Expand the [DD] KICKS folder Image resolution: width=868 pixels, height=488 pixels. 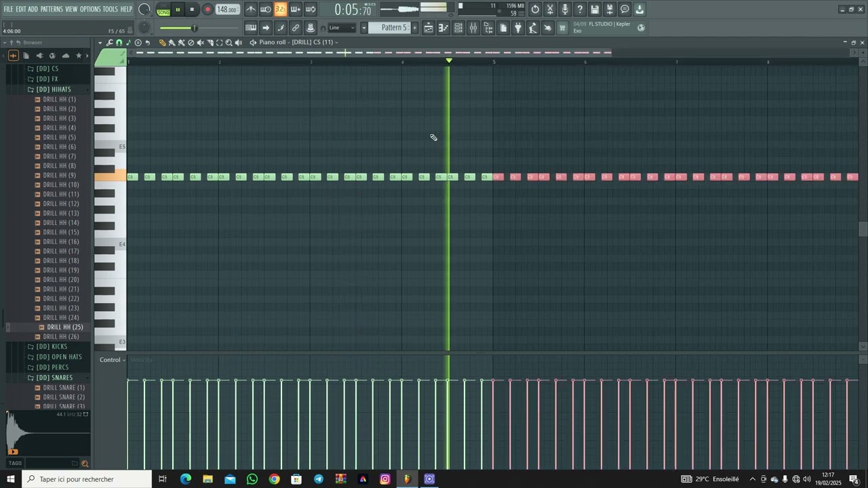[x=52, y=347]
